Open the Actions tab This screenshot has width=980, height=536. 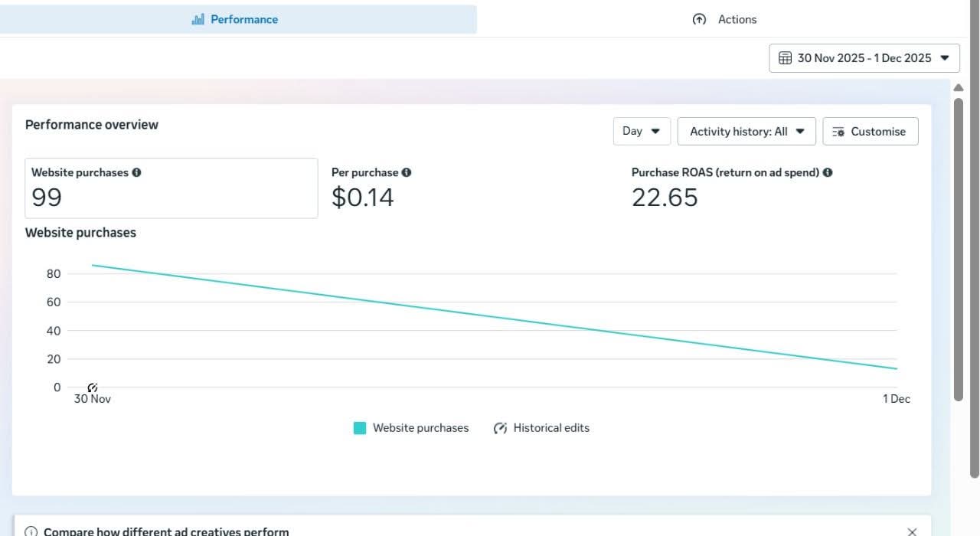[724, 19]
